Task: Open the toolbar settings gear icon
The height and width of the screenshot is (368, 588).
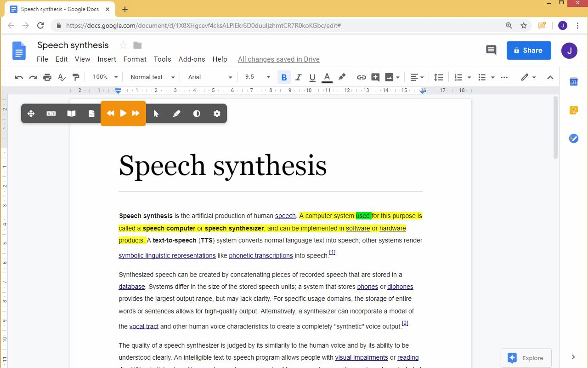Action: (x=217, y=113)
